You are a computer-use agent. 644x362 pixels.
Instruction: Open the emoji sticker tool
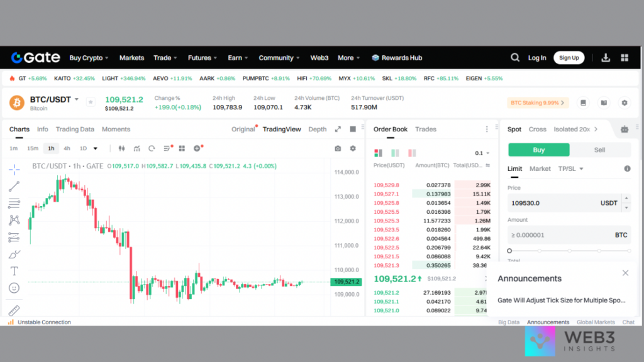pyautogui.click(x=14, y=288)
